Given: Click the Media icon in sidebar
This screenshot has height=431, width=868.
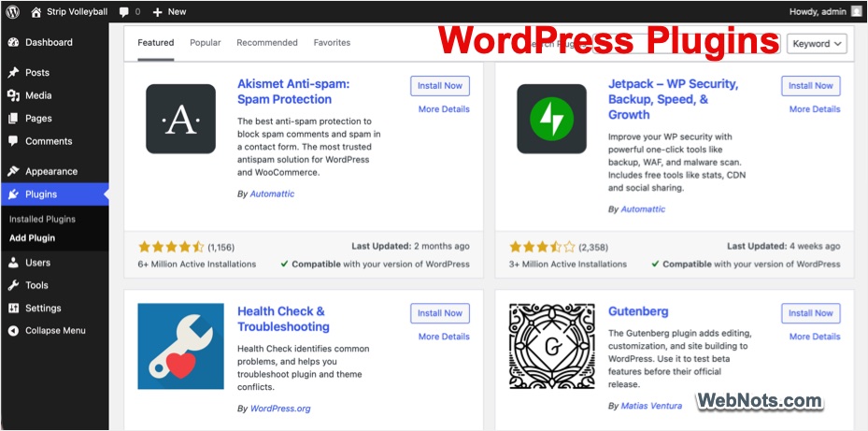Looking at the screenshot, I should [13, 95].
